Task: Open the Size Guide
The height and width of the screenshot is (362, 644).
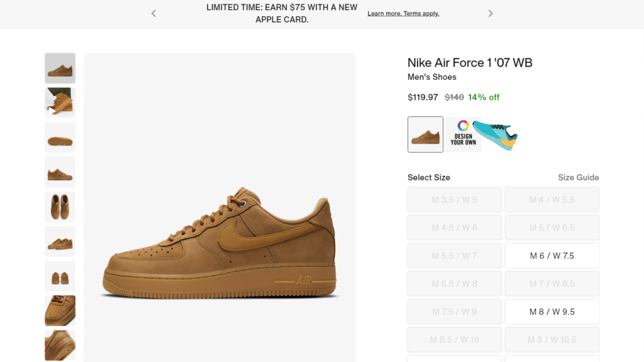Action: [x=579, y=177]
